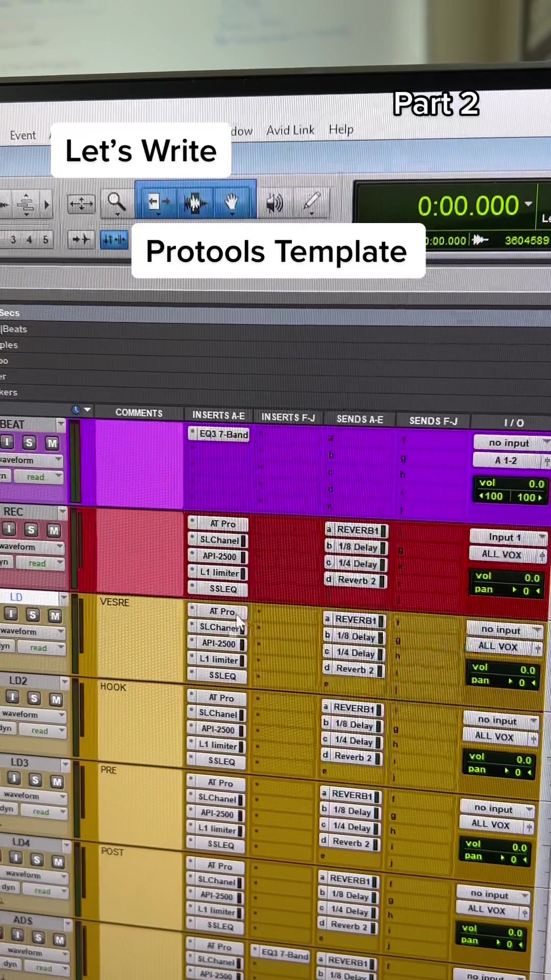This screenshot has width=551, height=980.
Task: Select the Zoomer magnifier tool
Action: coord(117,203)
